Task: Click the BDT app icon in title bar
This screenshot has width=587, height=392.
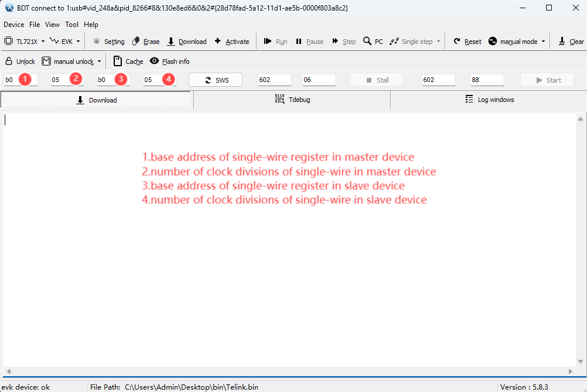Action: [9, 8]
